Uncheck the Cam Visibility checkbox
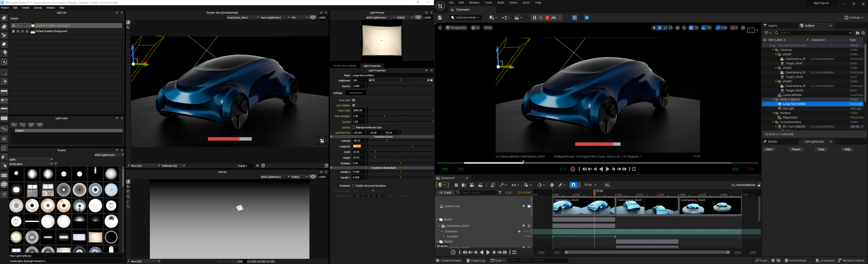The height and width of the screenshot is (264, 868). 354,105
